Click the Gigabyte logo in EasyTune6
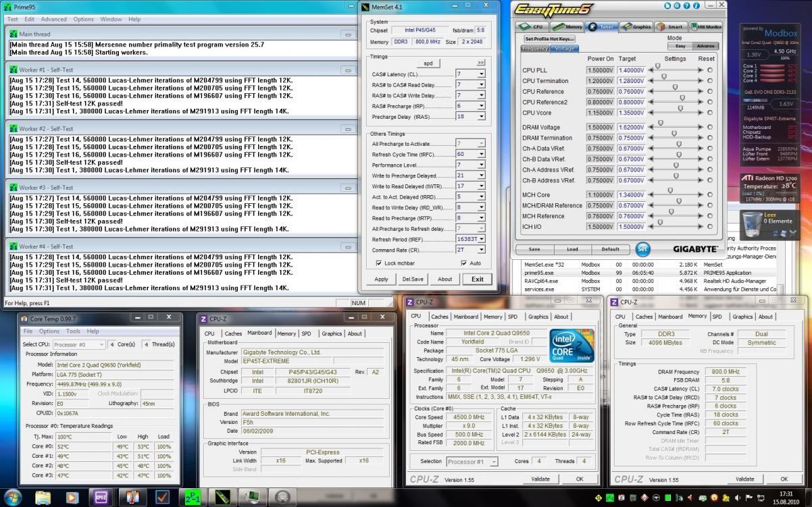812x507 pixels. (695, 248)
